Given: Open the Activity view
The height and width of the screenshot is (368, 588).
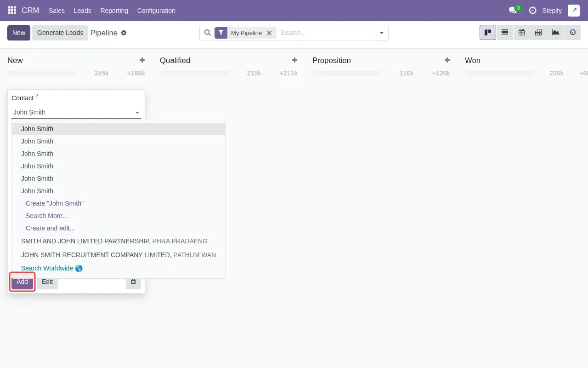Looking at the screenshot, I should [x=572, y=32].
